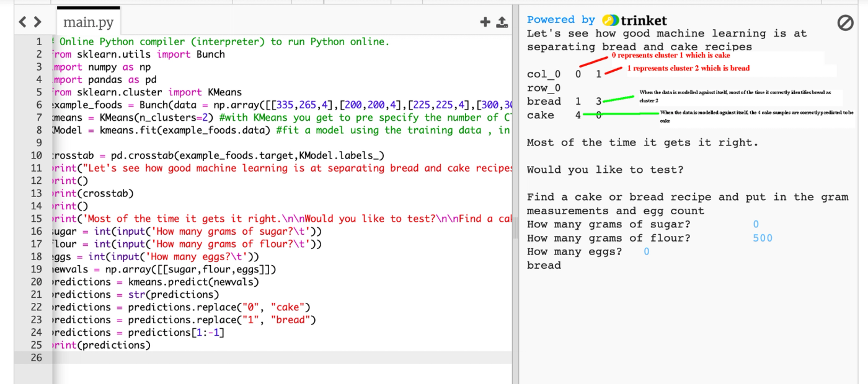Click the 500 flour answer in console
The width and height of the screenshot is (868, 384).
coord(763,238)
